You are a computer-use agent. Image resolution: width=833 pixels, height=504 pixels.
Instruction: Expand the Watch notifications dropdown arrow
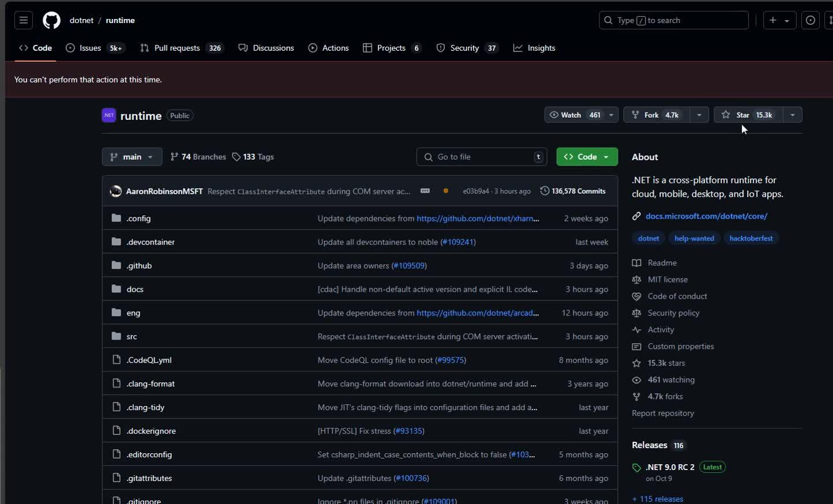pos(611,115)
